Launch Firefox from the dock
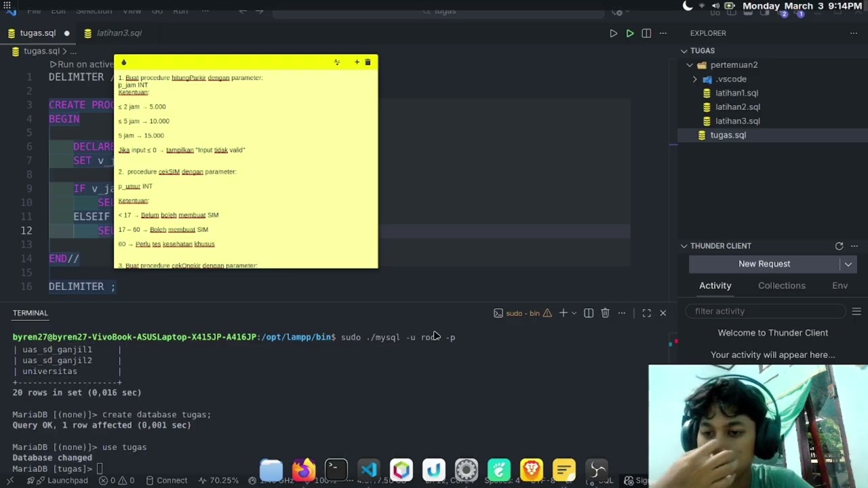The height and width of the screenshot is (488, 868). (304, 470)
